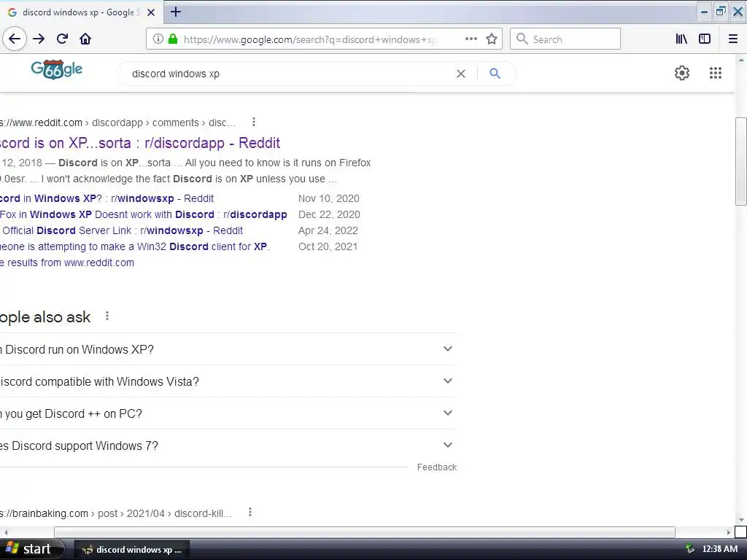Open options menu beside brainbaking.com result
Image resolution: width=747 pixels, height=560 pixels.
(250, 513)
